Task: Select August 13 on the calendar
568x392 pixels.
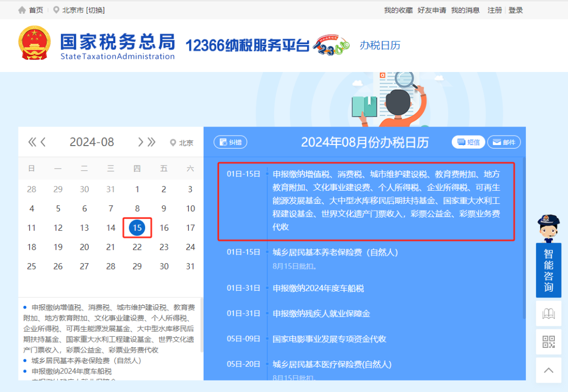Action: [84, 228]
